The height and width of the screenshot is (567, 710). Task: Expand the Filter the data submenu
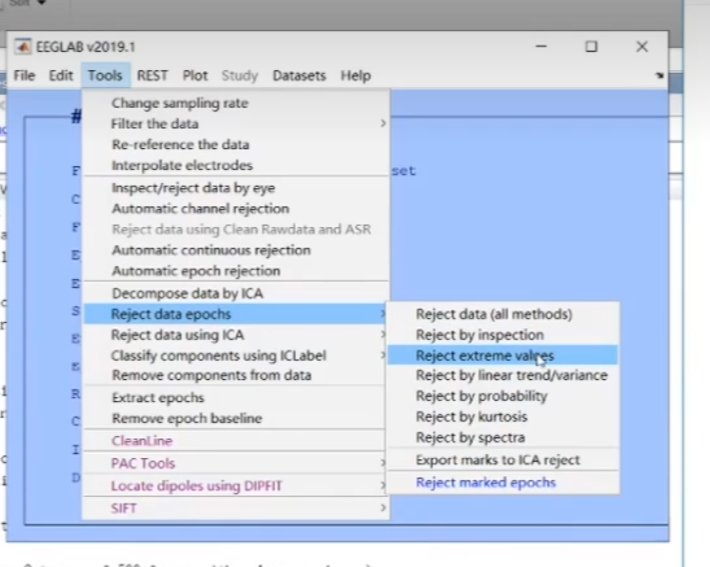pyautogui.click(x=382, y=124)
